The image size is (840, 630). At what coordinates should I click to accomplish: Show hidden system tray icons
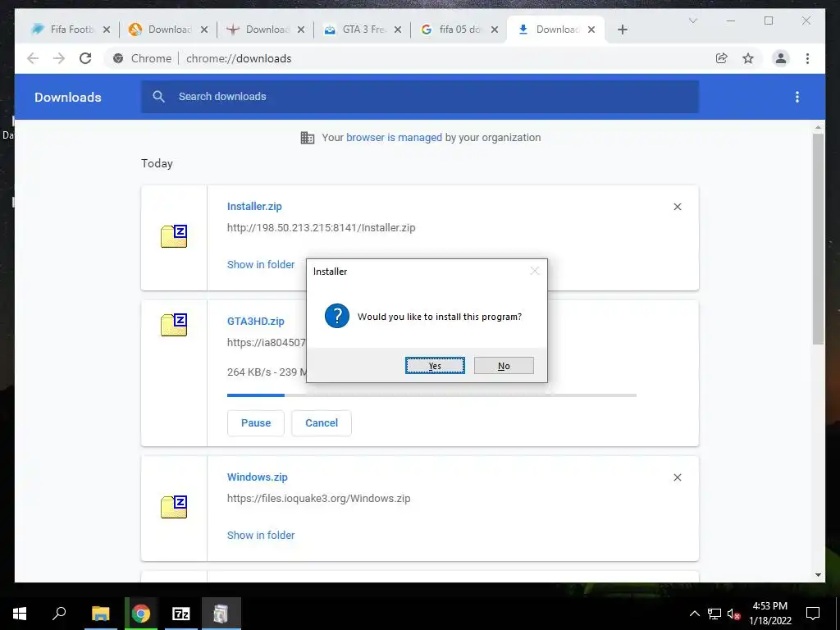(694, 614)
